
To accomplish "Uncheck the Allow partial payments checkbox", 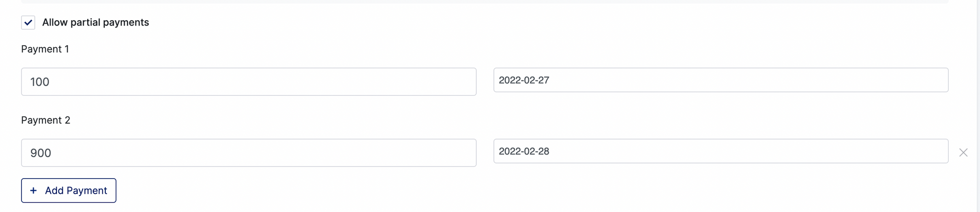I will pos(28,23).
